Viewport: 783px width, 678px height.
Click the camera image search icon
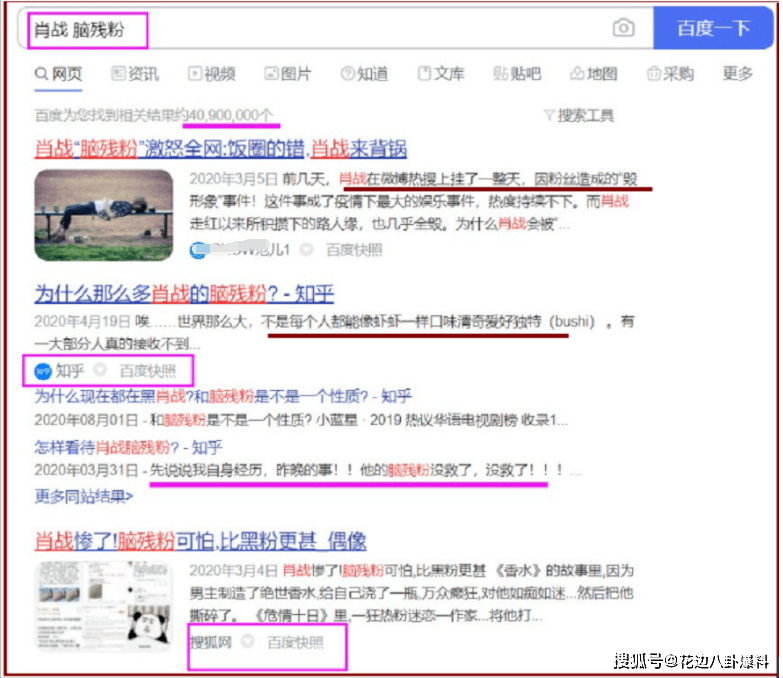[624, 28]
